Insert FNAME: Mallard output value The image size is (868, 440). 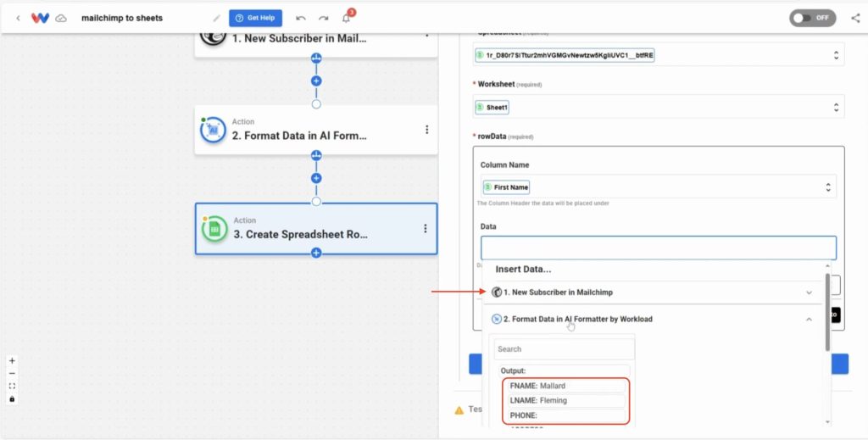(x=566, y=386)
